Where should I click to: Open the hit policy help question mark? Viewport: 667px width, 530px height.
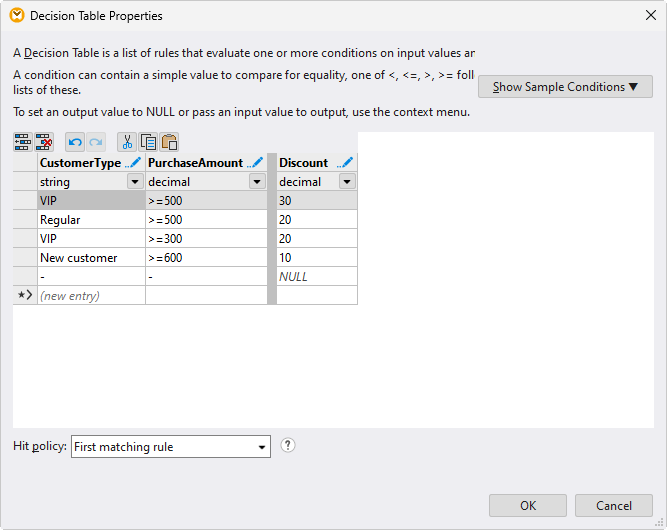tap(288, 446)
